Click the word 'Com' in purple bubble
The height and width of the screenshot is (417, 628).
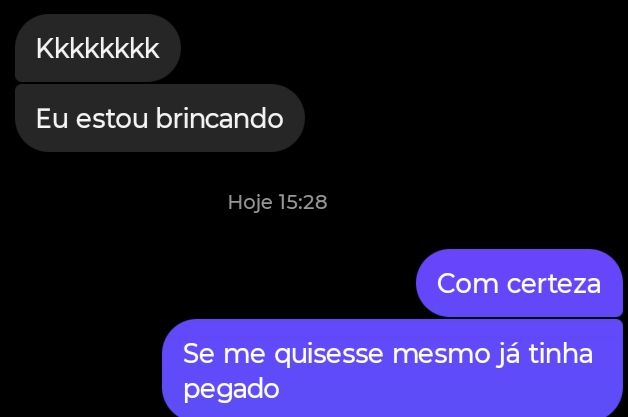467,284
